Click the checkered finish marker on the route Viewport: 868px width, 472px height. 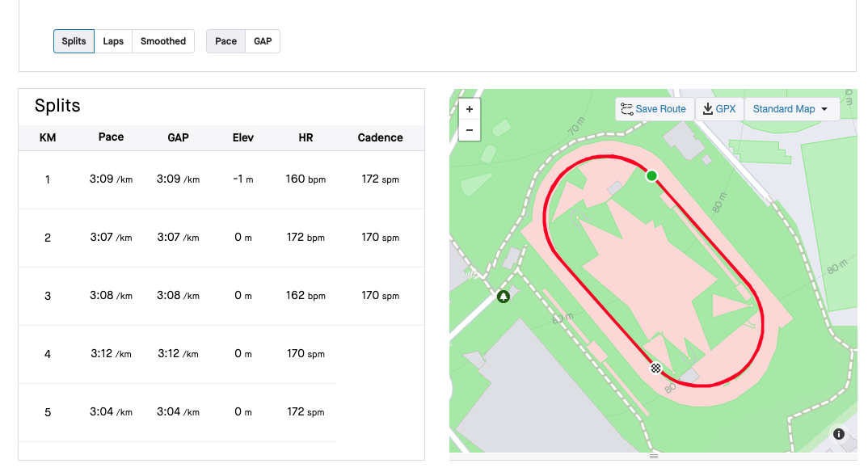pyautogui.click(x=655, y=368)
